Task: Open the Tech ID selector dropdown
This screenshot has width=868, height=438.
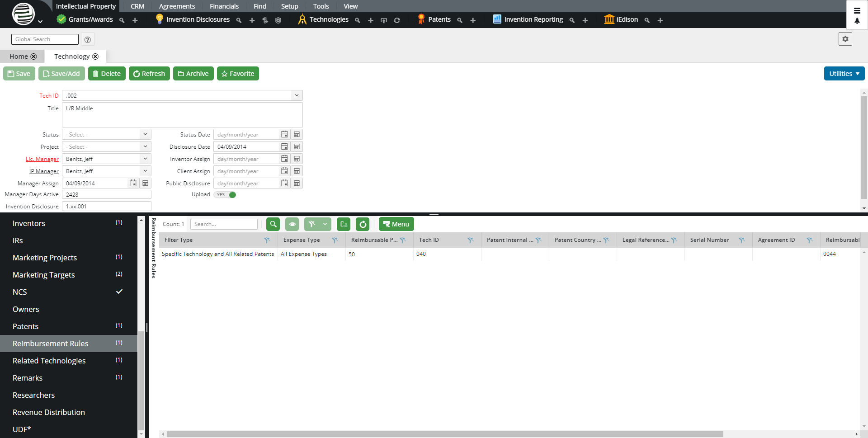Action: click(x=296, y=95)
